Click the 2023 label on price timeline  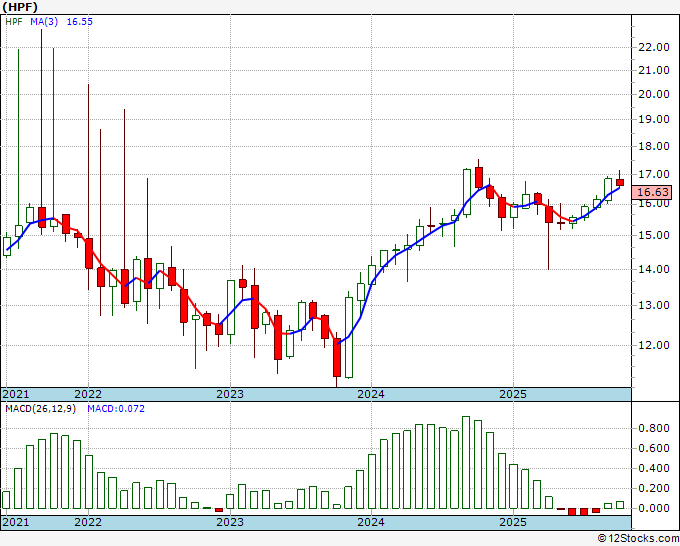[x=230, y=394]
